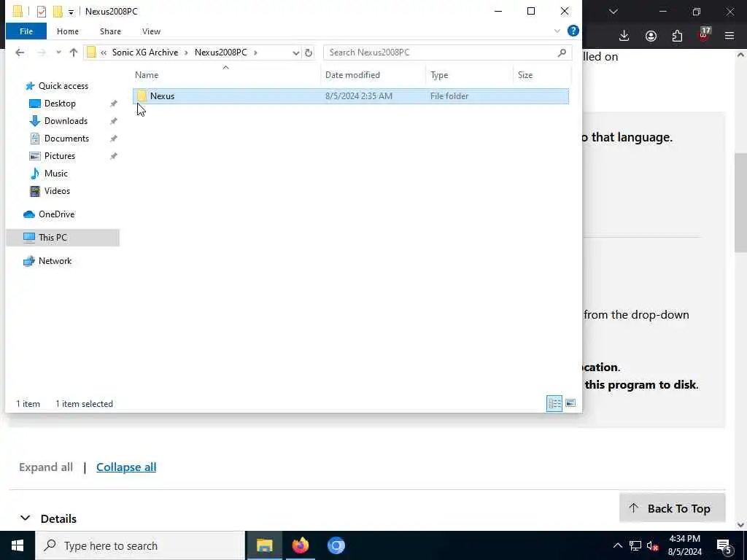The width and height of the screenshot is (747, 560).
Task: Expand the chevron after Nexus2008PC in path
Action: coord(255,52)
